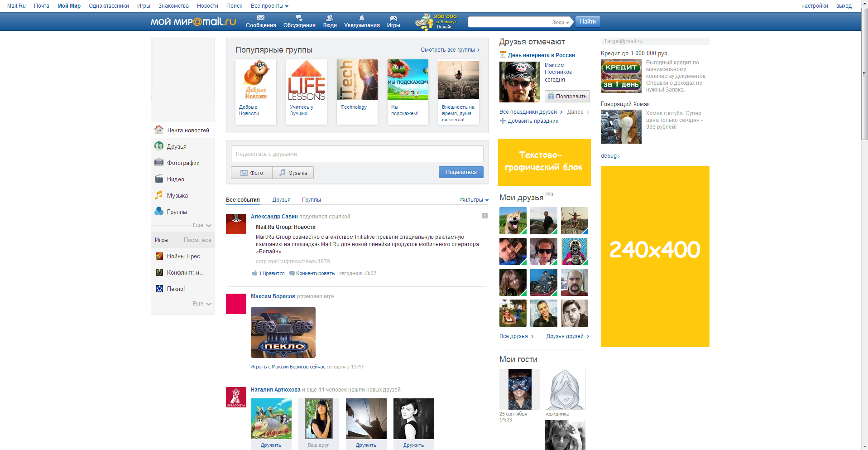Viewport: 868px width, 450px height.
Task: Click the Поделитесь с друзьями input
Action: [357, 154]
